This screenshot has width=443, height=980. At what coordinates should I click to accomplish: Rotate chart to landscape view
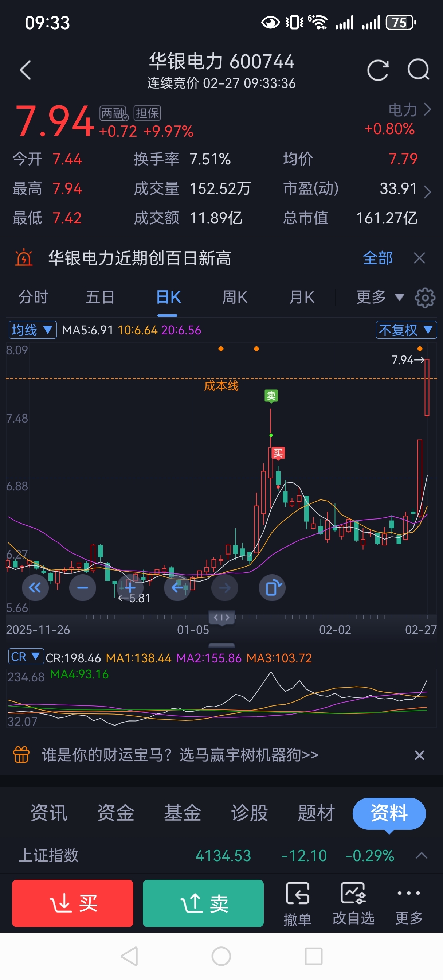pyautogui.click(x=272, y=587)
